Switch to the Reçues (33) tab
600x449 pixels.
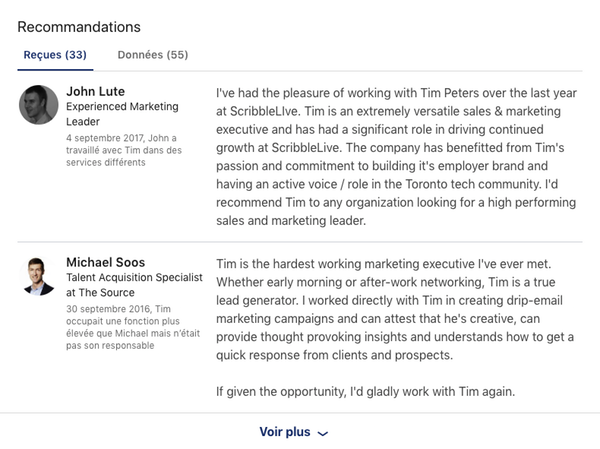coord(55,55)
